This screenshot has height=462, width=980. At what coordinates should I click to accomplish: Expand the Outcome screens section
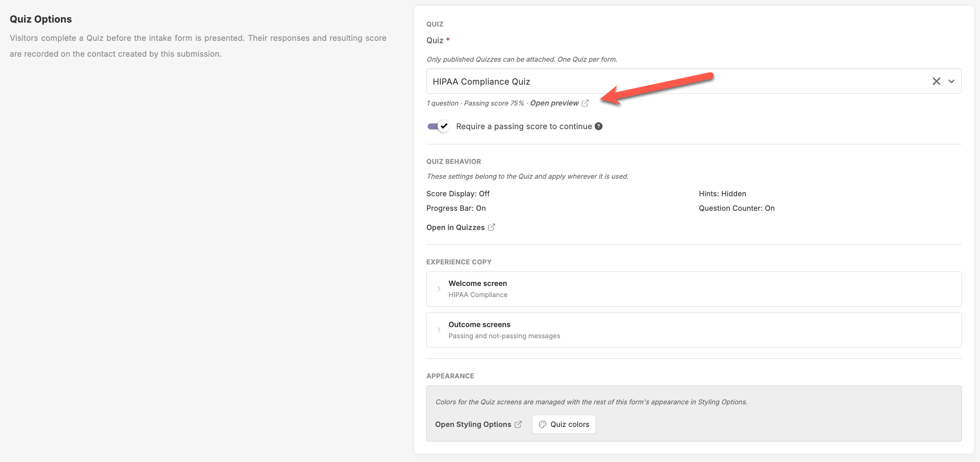[694, 330]
